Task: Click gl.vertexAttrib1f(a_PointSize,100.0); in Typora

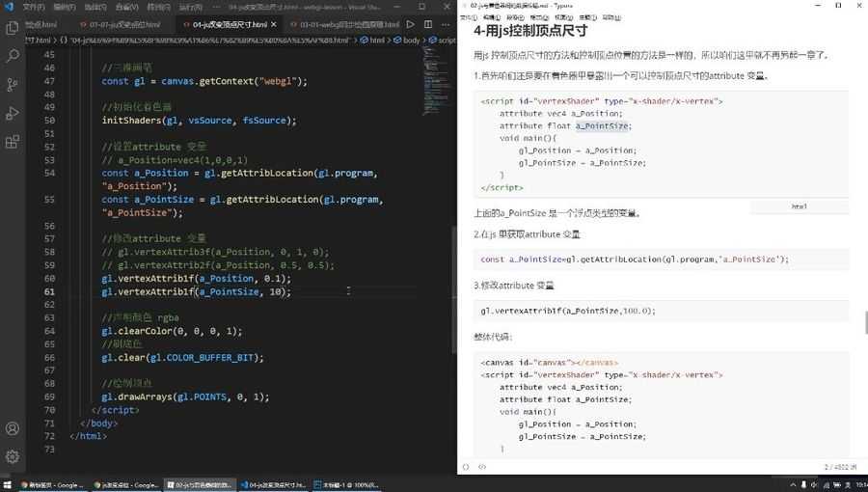Action: click(568, 311)
